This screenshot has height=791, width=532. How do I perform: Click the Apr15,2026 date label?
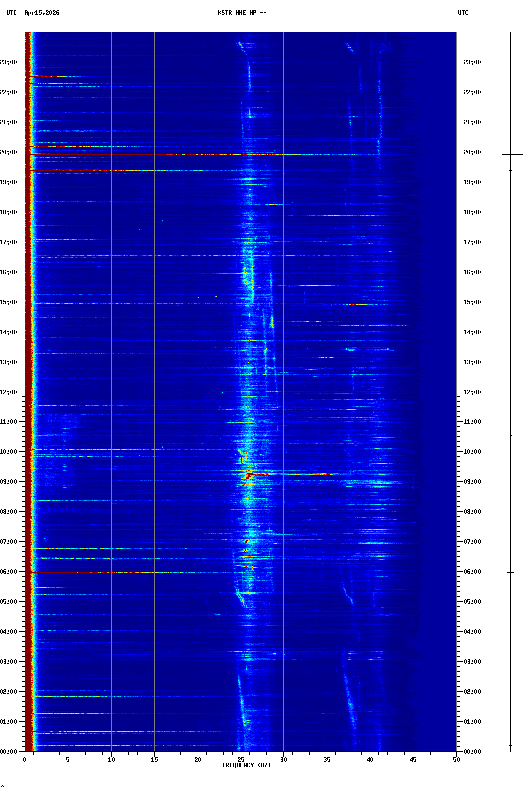pos(42,13)
